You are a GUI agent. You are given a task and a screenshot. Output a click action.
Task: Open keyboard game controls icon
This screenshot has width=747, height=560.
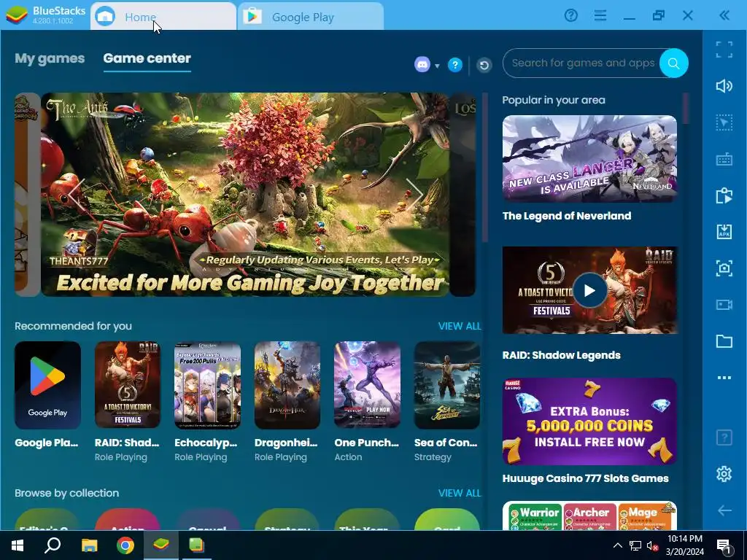(724, 160)
